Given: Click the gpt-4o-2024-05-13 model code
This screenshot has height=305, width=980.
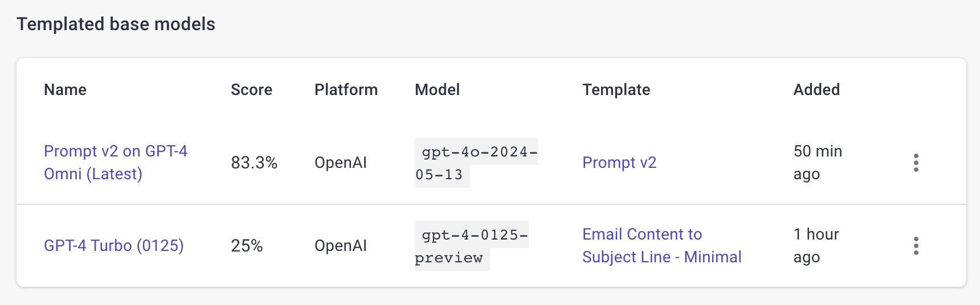Looking at the screenshot, I should tap(476, 163).
